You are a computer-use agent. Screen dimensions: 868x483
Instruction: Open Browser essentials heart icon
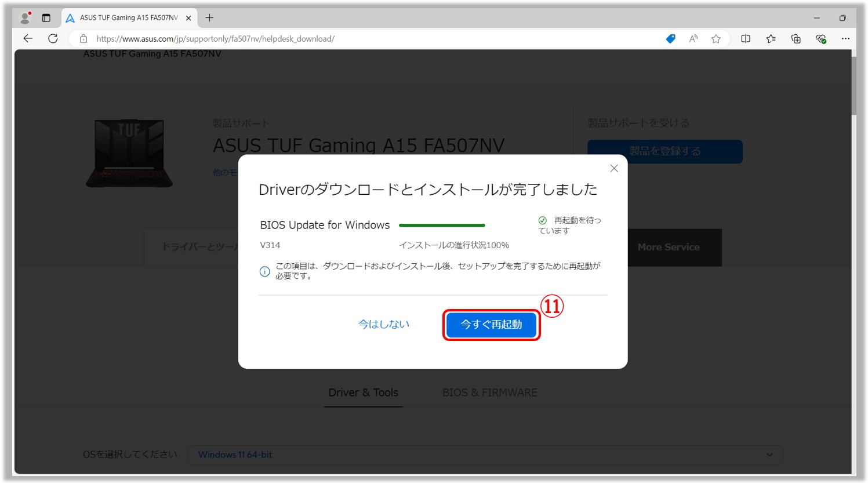click(x=821, y=39)
